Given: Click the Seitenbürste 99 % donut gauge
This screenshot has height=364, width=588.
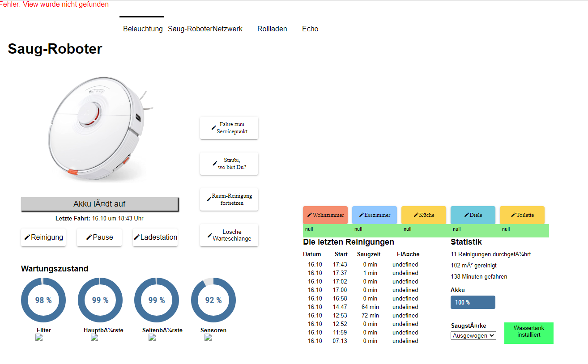Looking at the screenshot, I should (x=157, y=300).
